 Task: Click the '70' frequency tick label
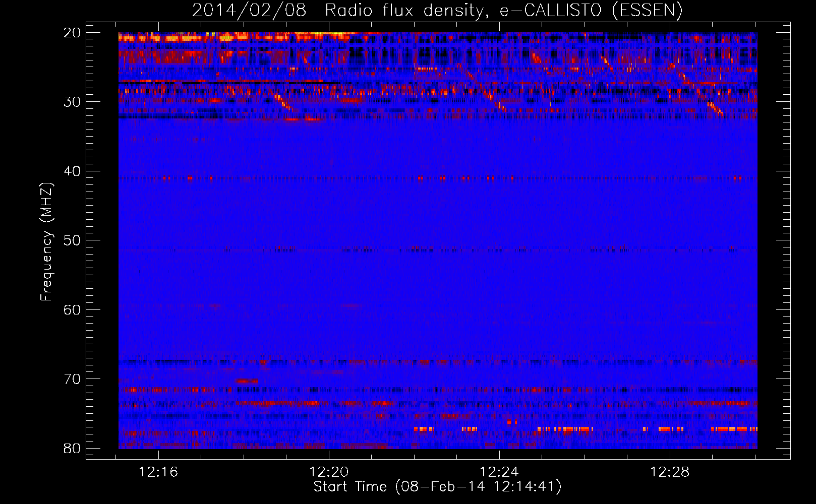(72, 379)
